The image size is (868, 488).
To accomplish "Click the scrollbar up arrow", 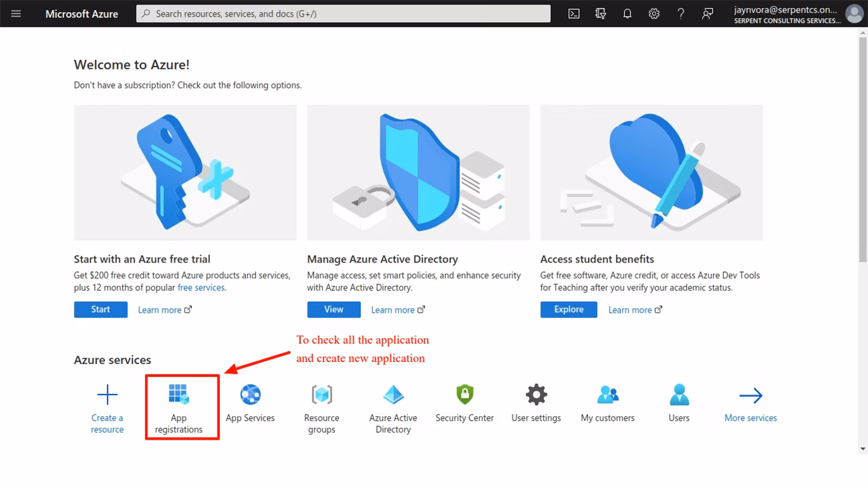I will tap(863, 31).
